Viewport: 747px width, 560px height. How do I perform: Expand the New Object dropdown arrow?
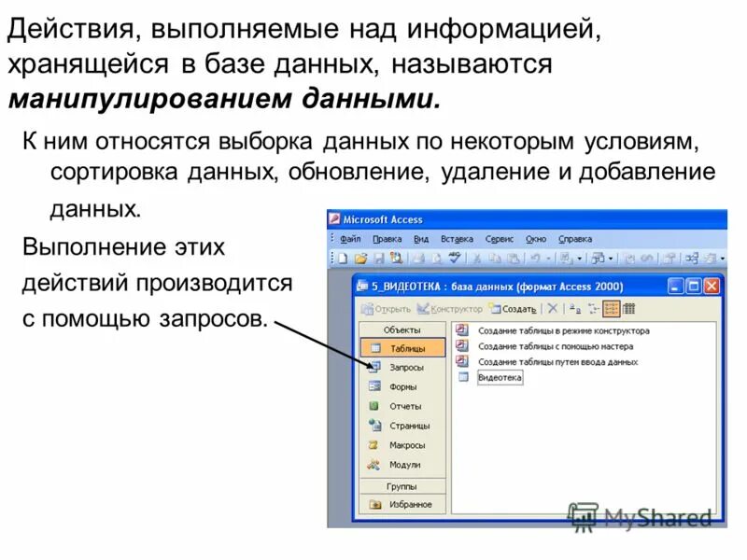722,259
